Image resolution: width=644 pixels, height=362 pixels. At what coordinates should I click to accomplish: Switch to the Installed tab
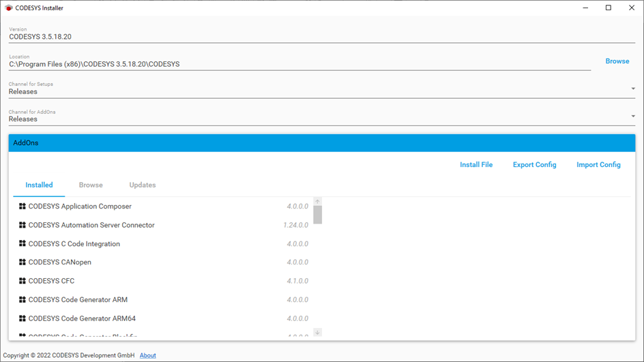click(x=39, y=185)
